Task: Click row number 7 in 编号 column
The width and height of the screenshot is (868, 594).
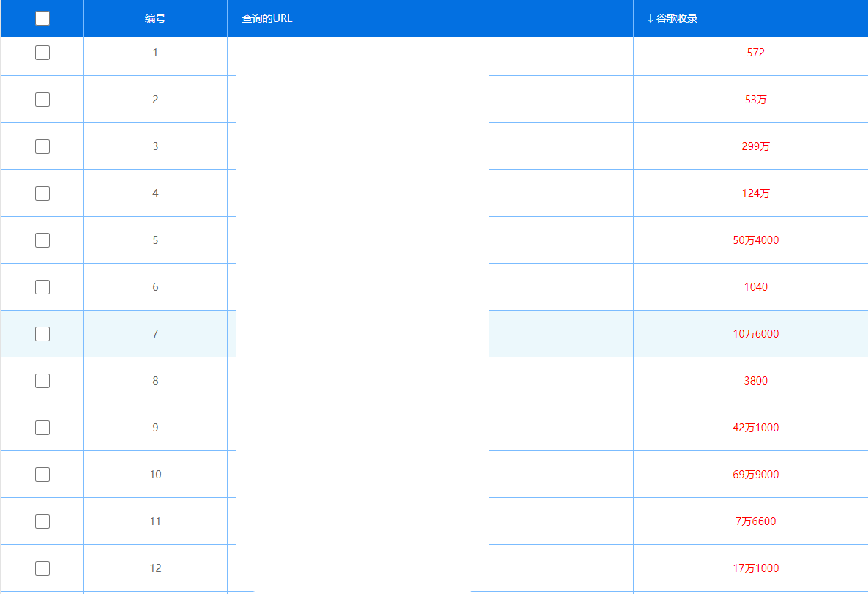Action: (x=155, y=333)
